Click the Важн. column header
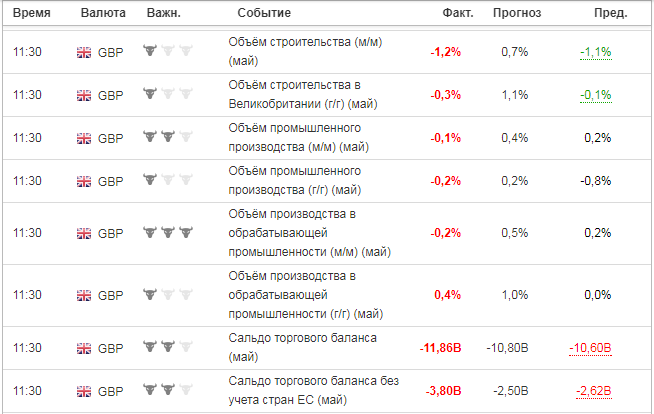 click(x=164, y=13)
